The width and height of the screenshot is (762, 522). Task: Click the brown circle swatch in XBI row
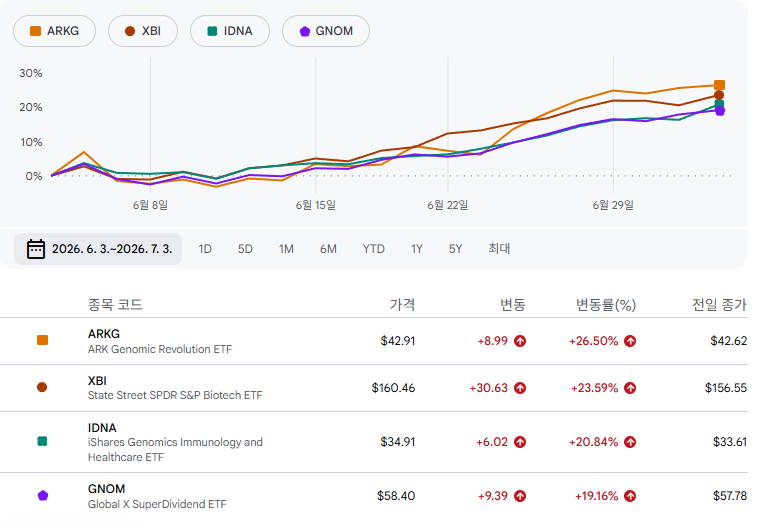pos(42,387)
